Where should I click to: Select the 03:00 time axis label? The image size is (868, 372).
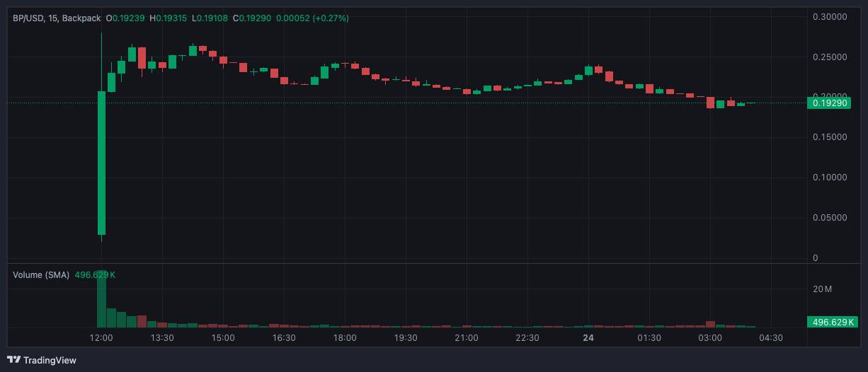[x=710, y=338]
